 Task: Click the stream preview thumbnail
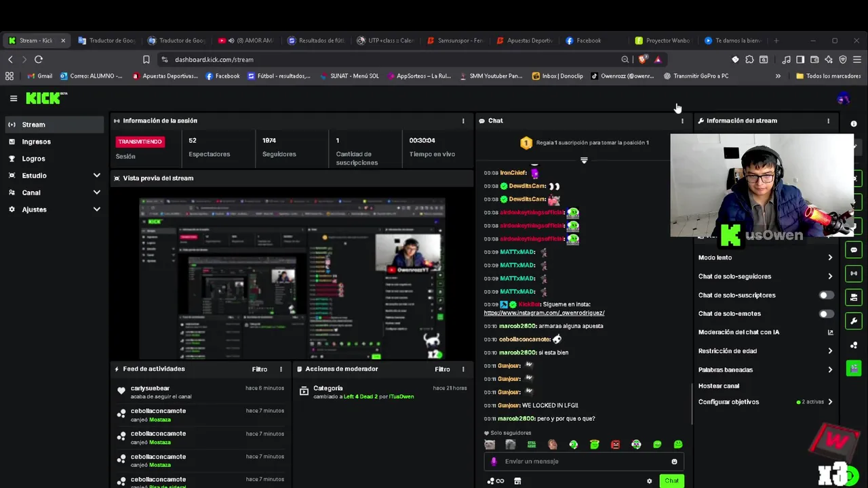[x=292, y=279]
